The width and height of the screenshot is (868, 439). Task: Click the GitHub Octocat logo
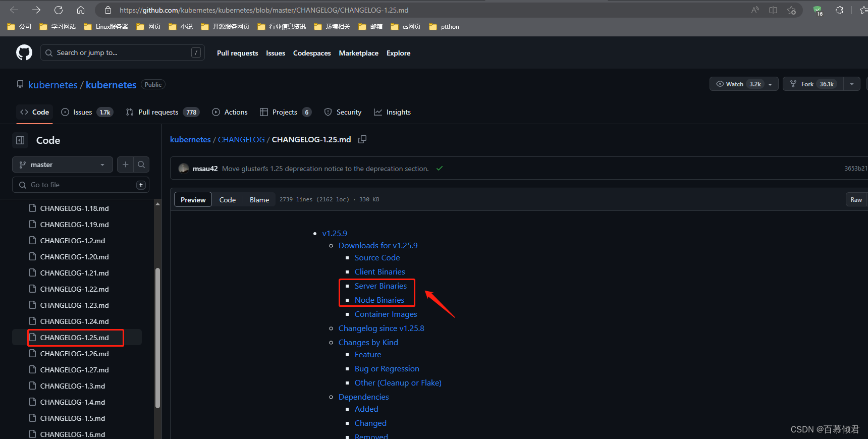(x=24, y=52)
